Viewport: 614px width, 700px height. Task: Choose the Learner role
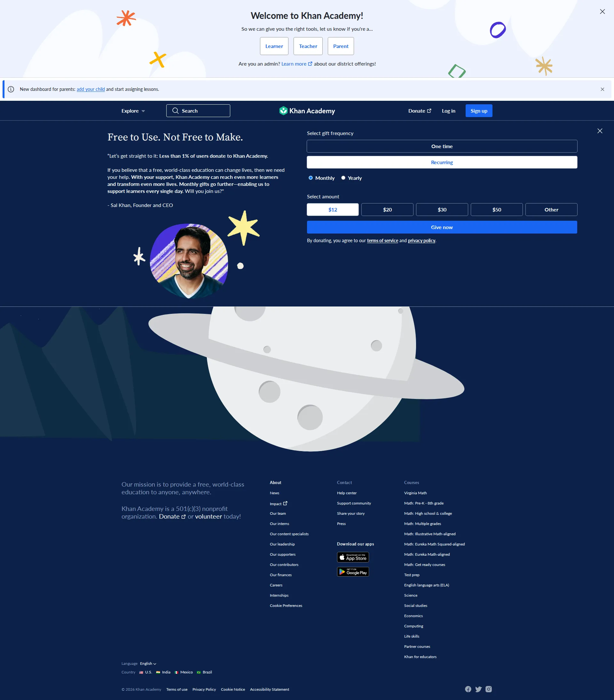(x=274, y=46)
